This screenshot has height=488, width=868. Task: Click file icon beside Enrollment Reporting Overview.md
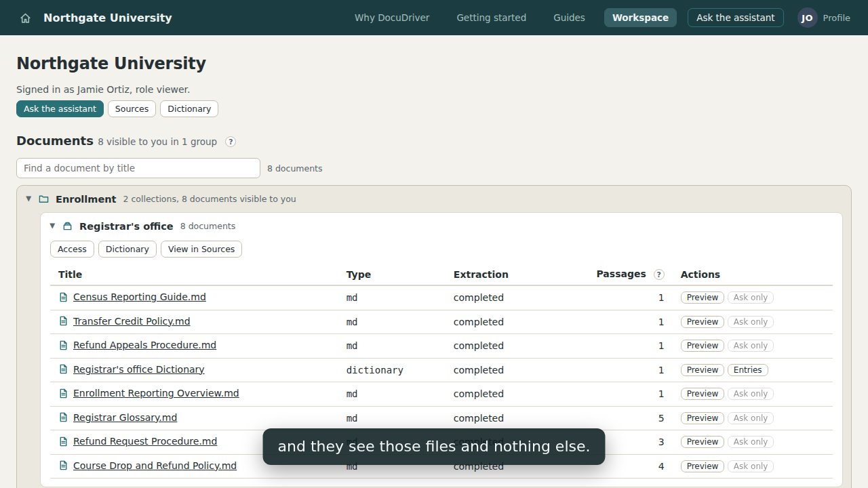tap(64, 394)
